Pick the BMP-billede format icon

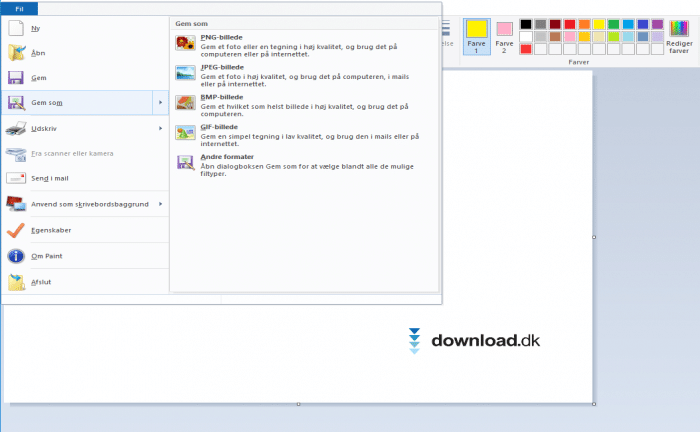click(185, 102)
